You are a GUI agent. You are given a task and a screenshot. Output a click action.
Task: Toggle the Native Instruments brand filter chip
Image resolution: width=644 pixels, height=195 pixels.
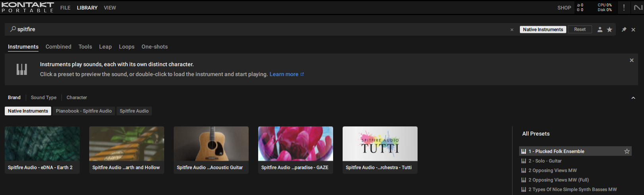[x=28, y=111]
